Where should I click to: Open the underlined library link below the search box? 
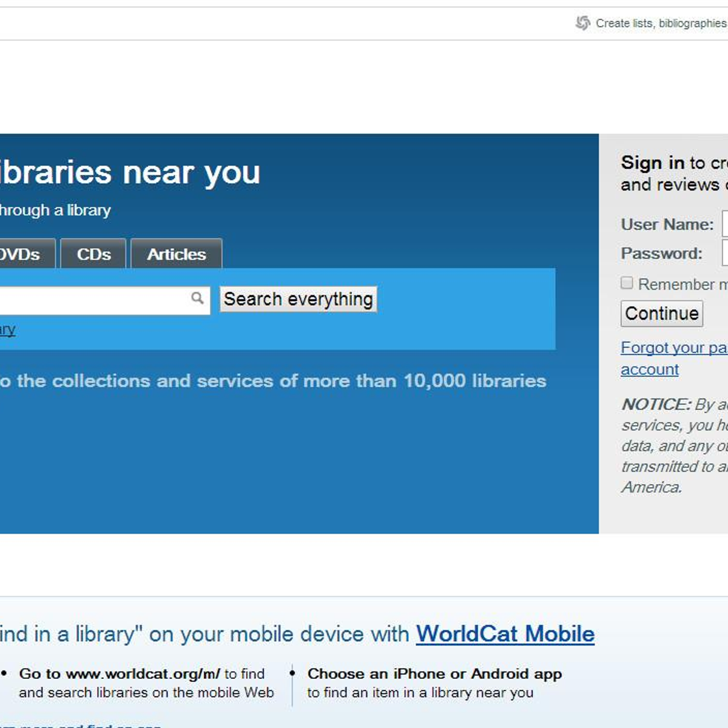(x=7, y=329)
